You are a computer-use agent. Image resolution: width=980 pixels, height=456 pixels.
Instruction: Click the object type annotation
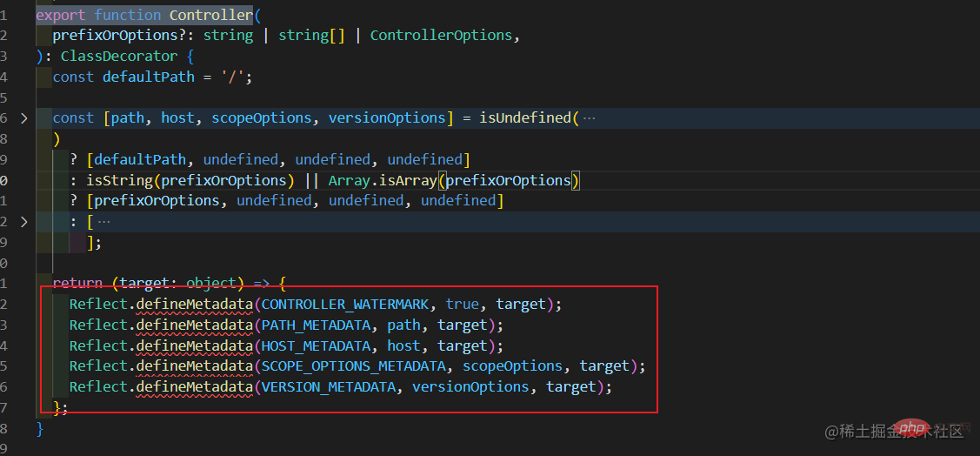pyautogui.click(x=211, y=283)
